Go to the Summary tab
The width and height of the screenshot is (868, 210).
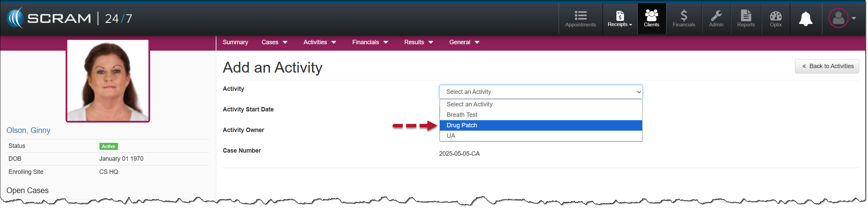coord(235,42)
